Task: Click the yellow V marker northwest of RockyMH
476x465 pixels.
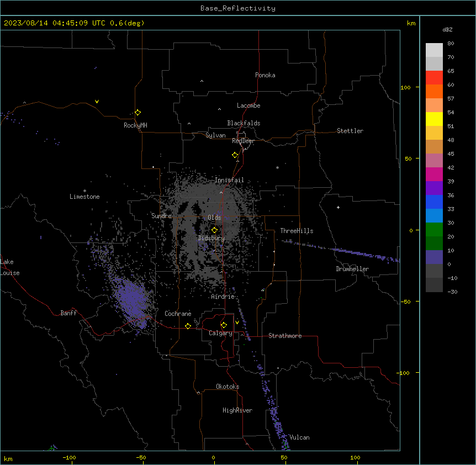Action: pos(97,102)
